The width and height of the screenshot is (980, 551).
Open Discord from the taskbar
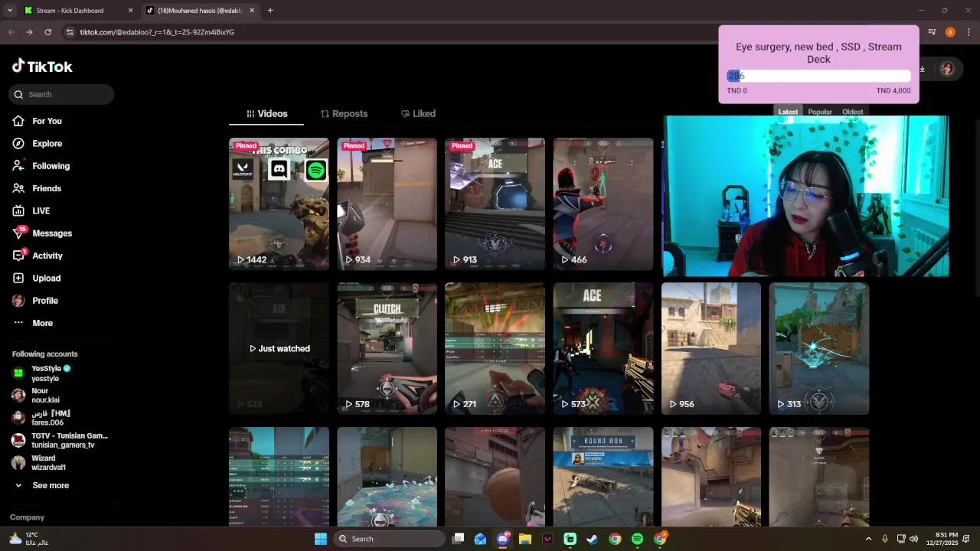tap(503, 539)
